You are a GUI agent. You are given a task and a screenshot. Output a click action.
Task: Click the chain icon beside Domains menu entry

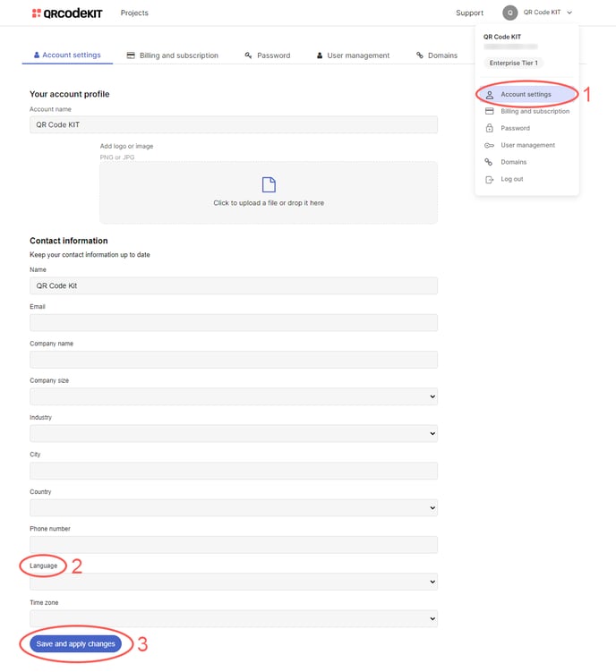[489, 162]
